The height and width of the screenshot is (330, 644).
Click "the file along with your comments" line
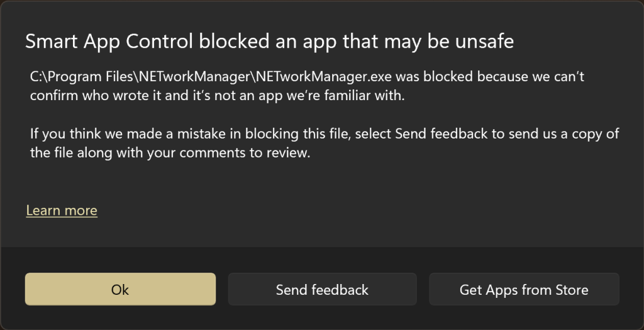tap(138, 152)
